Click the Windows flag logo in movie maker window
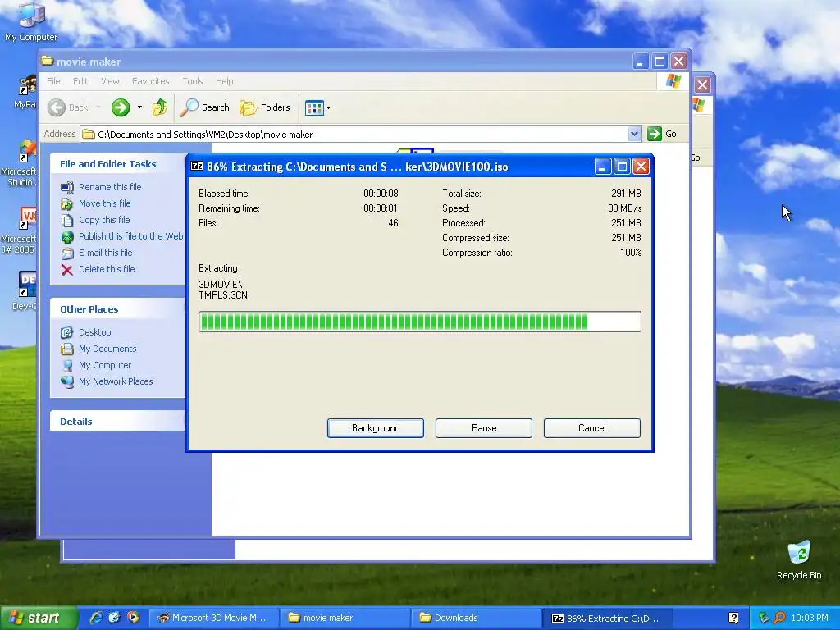The height and width of the screenshot is (630, 840). [673, 81]
